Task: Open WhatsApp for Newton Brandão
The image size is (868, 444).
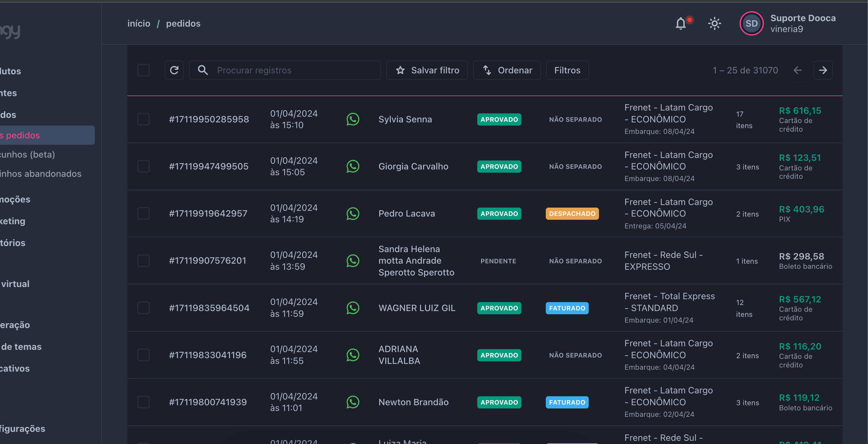Action: (353, 402)
